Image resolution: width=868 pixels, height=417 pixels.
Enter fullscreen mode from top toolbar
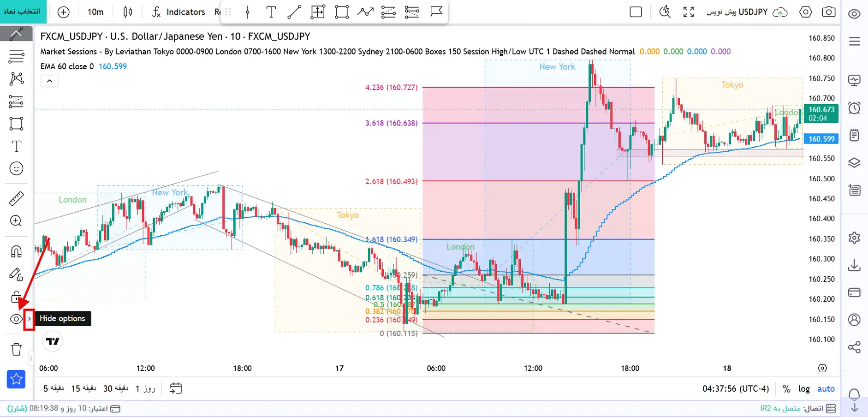click(689, 12)
